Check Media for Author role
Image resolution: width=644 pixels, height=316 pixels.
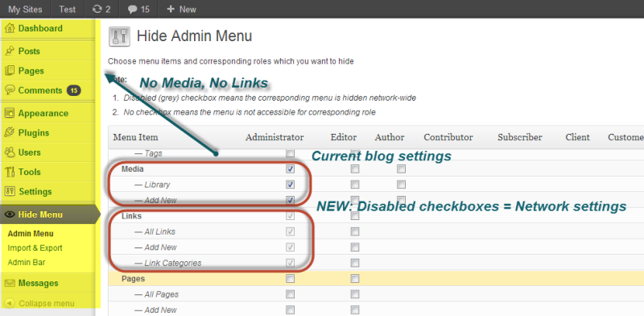[x=401, y=168]
